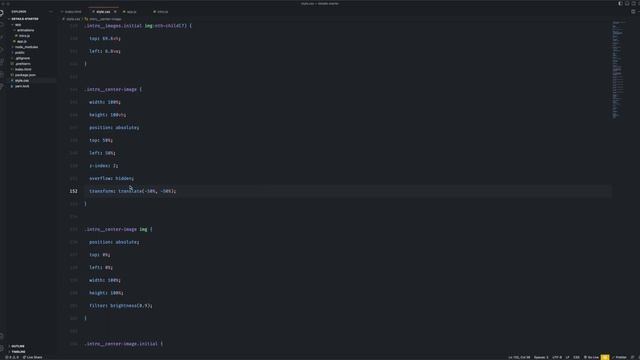Change CSS language mode in status bar
The width and height of the screenshot is (640, 360).
(576, 358)
